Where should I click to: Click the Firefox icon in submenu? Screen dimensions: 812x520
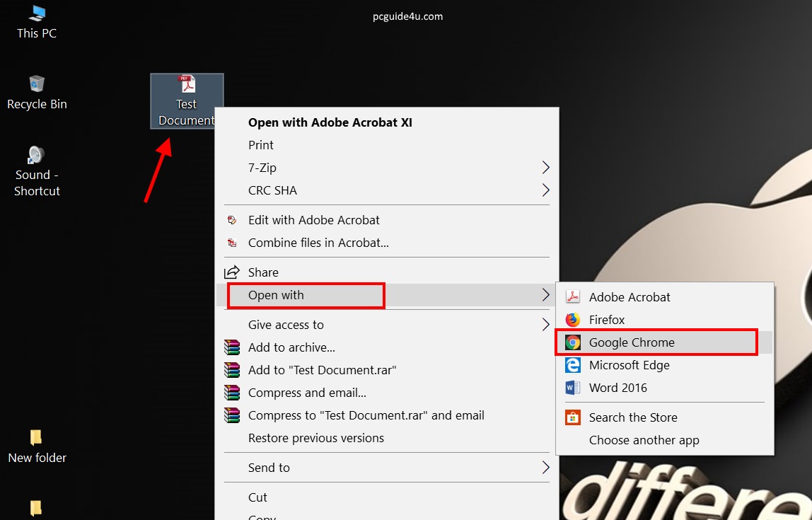[x=573, y=320]
